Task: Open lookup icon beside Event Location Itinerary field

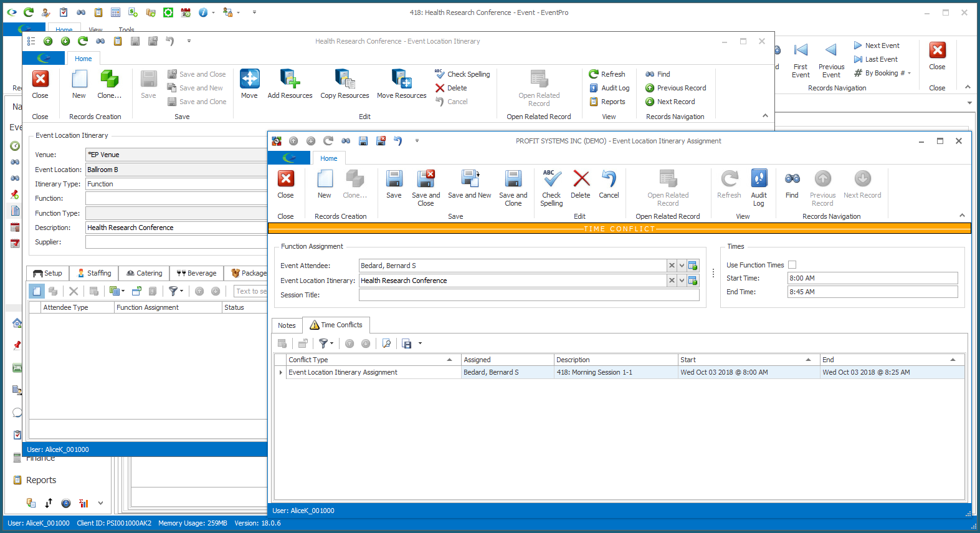Action: [x=693, y=281]
